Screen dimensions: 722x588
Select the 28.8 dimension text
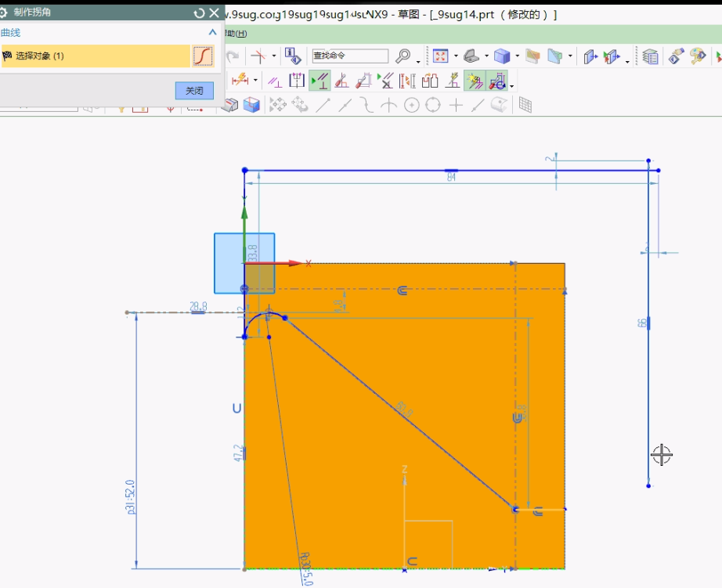(x=198, y=306)
